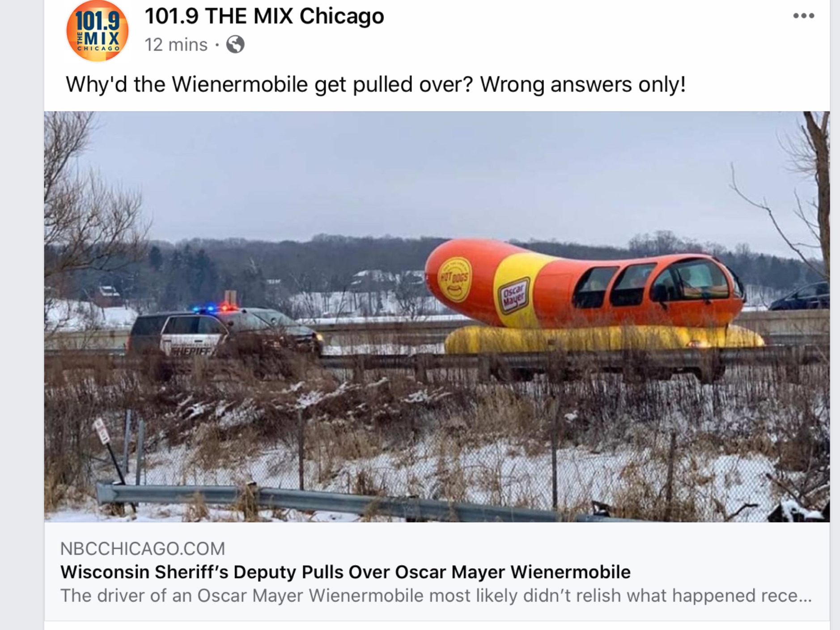Screen dimensions: 840x630
Task: Open the three-dot post options menu
Action: click(803, 16)
